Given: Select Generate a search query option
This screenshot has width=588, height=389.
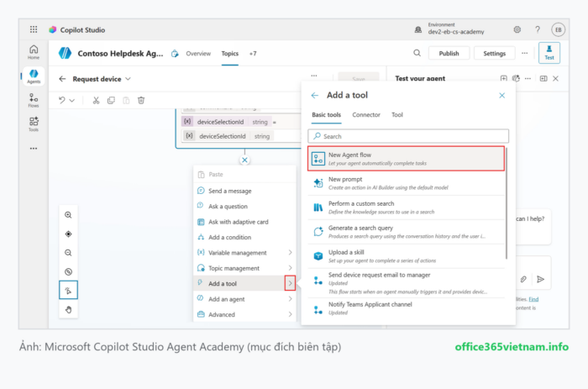Looking at the screenshot, I should (x=406, y=232).
